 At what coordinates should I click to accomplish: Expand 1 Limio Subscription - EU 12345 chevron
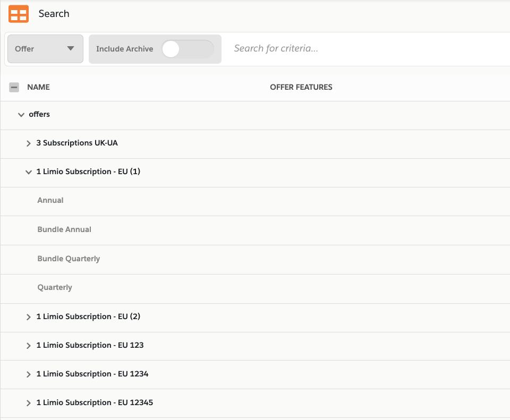pos(29,403)
